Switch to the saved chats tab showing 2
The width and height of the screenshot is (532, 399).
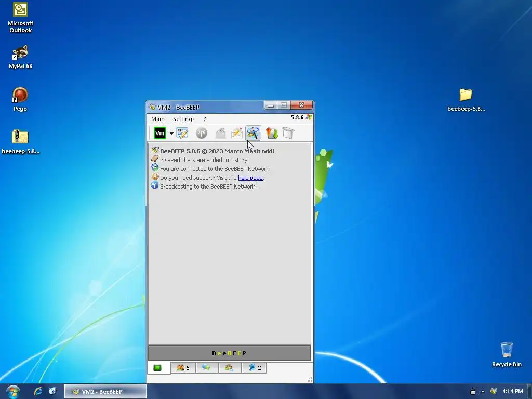click(254, 368)
